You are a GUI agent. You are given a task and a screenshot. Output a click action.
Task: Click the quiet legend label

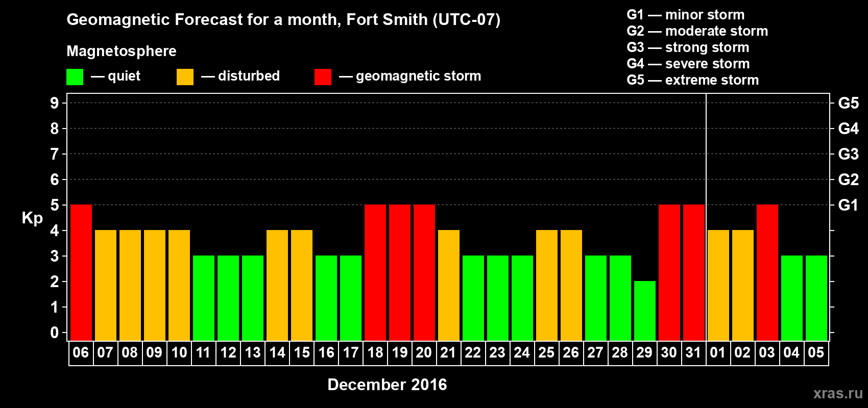pyautogui.click(x=124, y=76)
